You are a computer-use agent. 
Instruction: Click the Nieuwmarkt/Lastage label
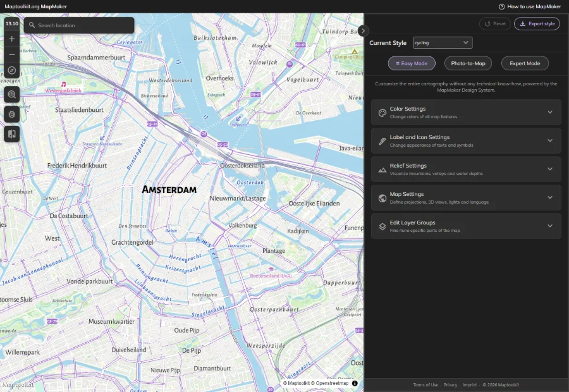point(238,198)
